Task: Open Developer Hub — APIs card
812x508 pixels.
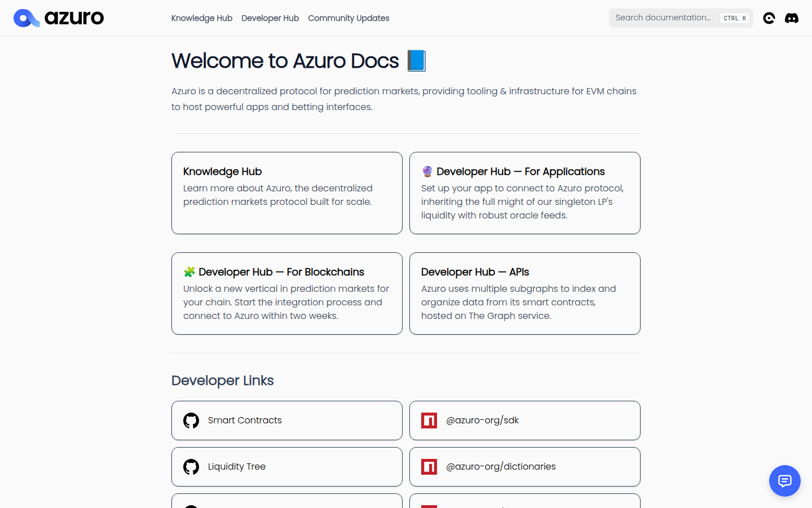Action: coord(525,294)
